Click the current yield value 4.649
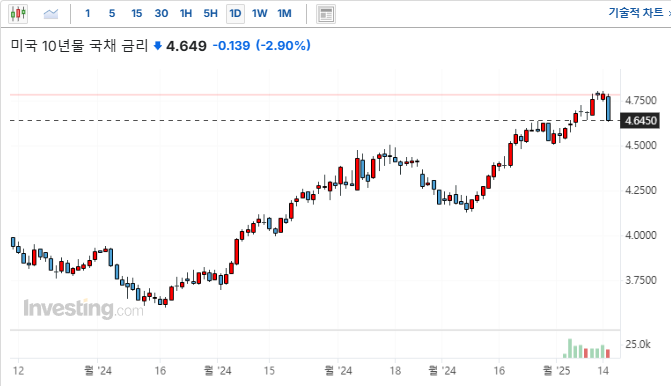Image resolution: width=671 pixels, height=386 pixels. (x=186, y=46)
